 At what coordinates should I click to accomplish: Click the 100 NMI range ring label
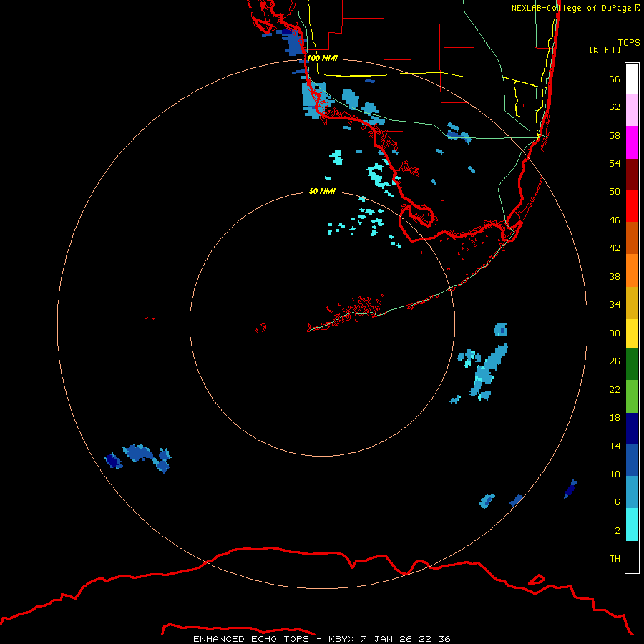(323, 58)
